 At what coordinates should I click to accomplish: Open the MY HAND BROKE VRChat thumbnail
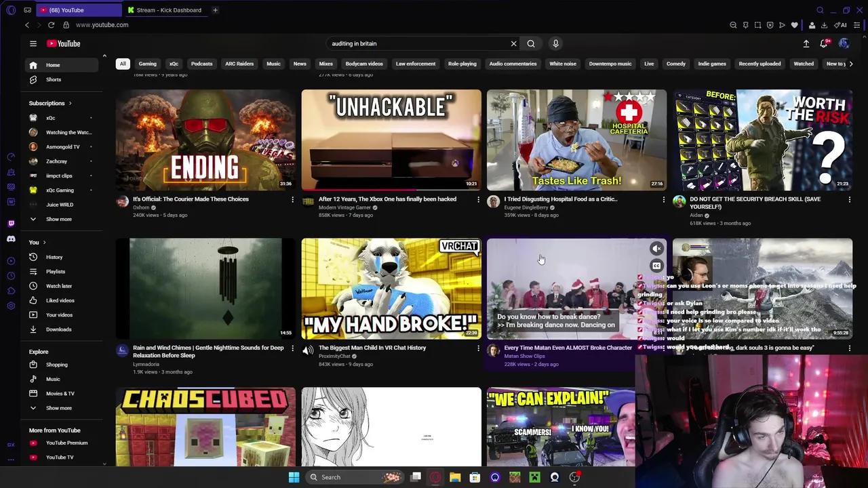(391, 289)
